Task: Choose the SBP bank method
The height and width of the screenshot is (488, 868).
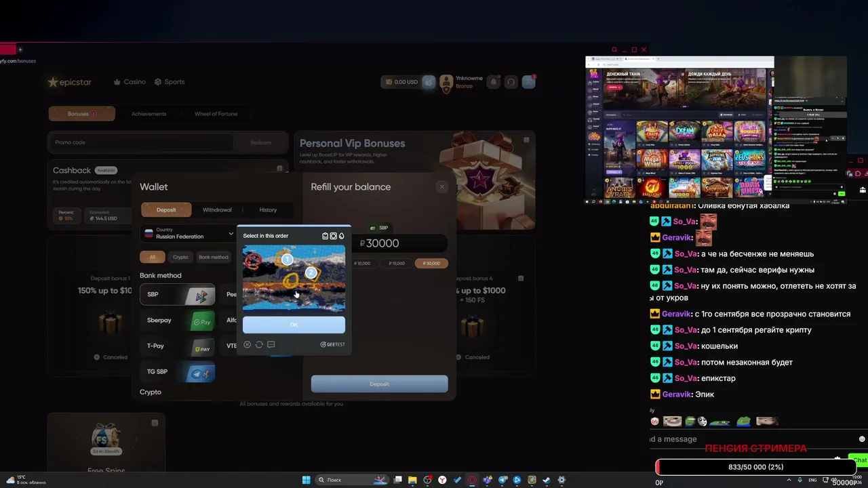Action: tap(178, 295)
